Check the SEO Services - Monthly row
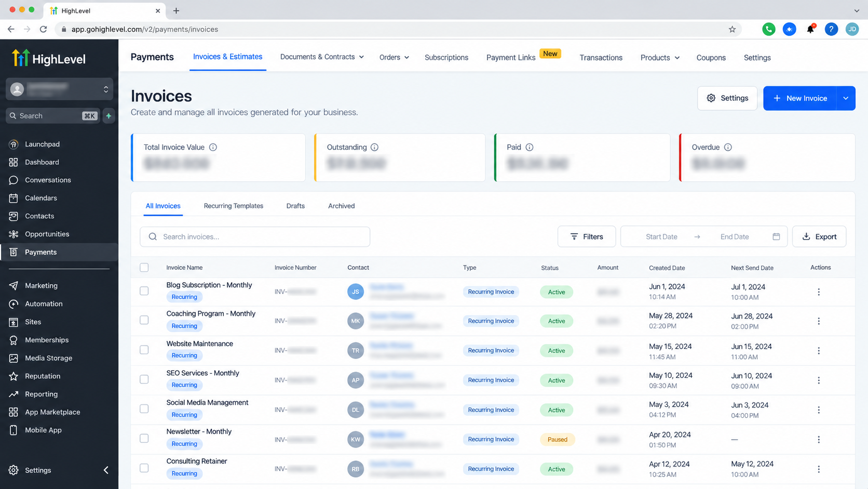Screen dimensions: 868x489 pos(144,379)
